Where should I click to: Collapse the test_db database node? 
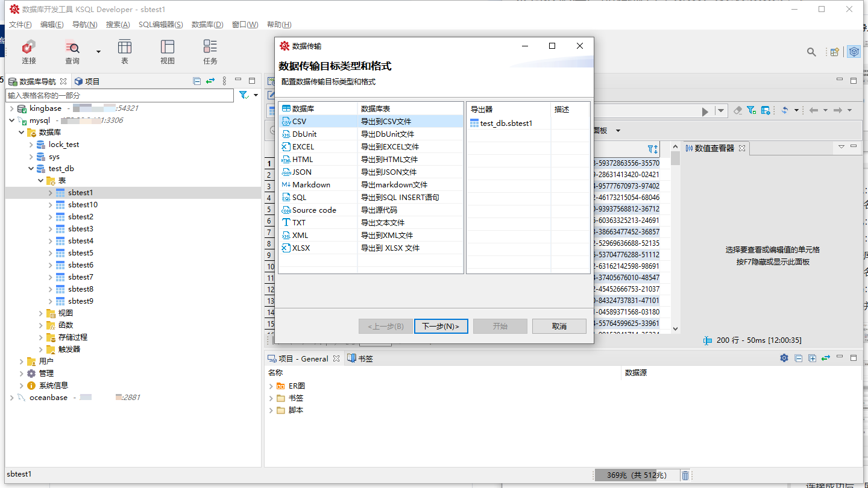[x=31, y=169]
